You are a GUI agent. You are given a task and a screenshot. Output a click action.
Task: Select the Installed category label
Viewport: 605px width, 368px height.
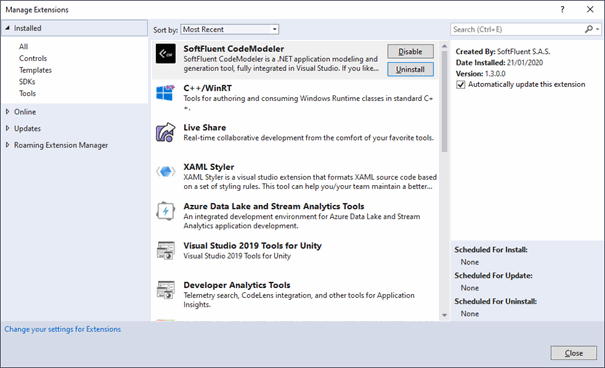[x=27, y=28]
